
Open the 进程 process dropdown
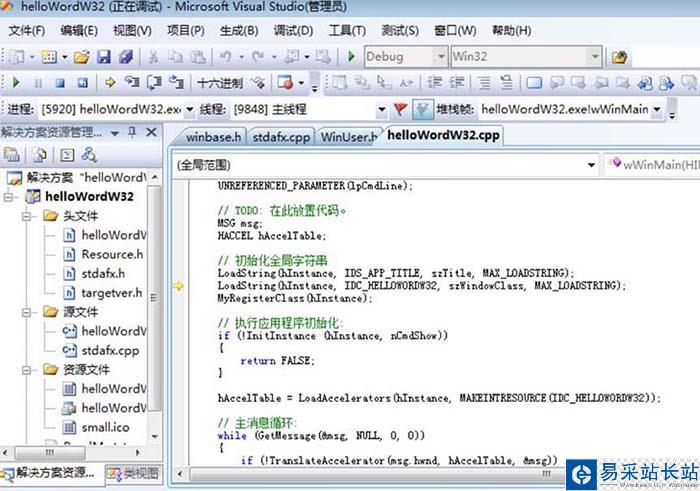(x=189, y=109)
